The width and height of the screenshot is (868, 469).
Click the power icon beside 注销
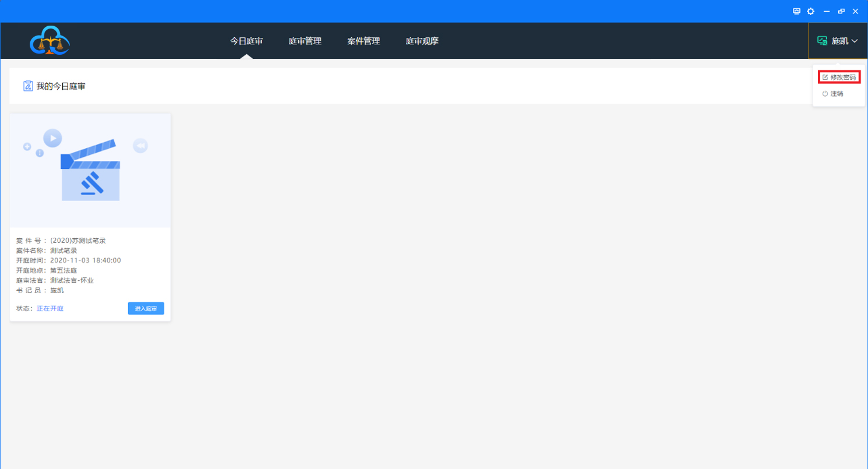(x=825, y=94)
